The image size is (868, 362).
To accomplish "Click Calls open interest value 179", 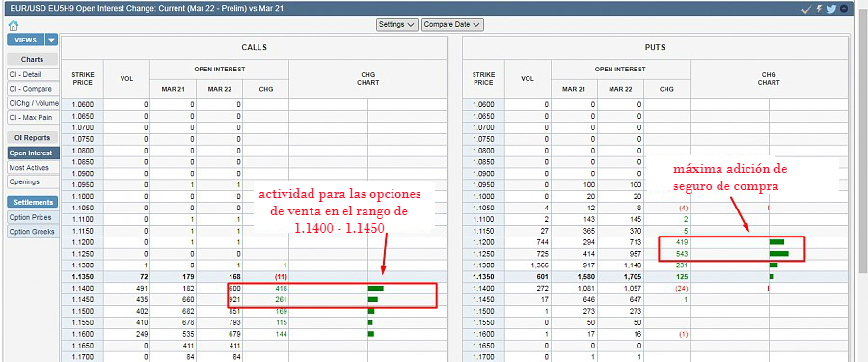I will pos(188,277).
